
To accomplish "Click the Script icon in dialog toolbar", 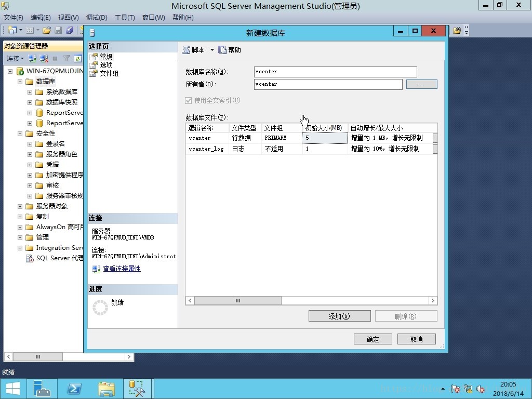I will (187, 50).
